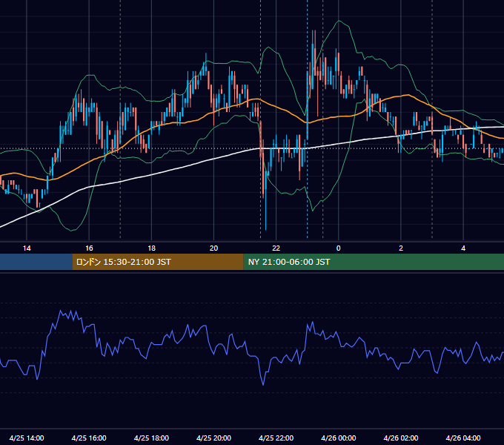Click the 4/25 14:00 date label
The image size is (504, 445).
[27, 438]
